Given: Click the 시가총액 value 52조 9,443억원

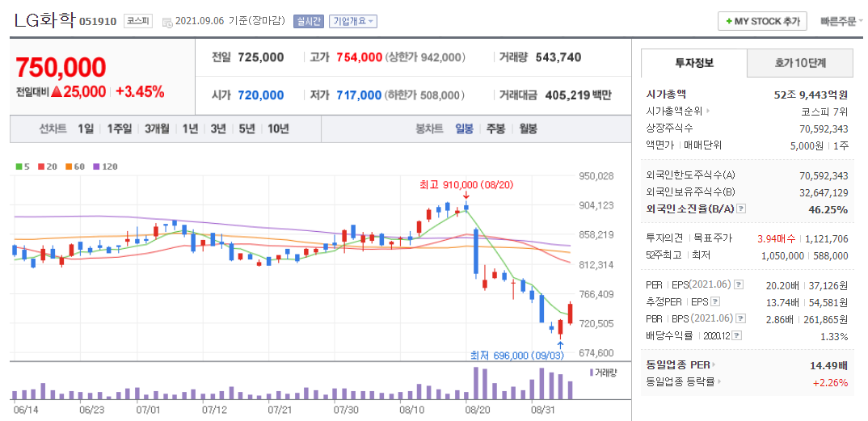Looking at the screenshot, I should coord(811,95).
